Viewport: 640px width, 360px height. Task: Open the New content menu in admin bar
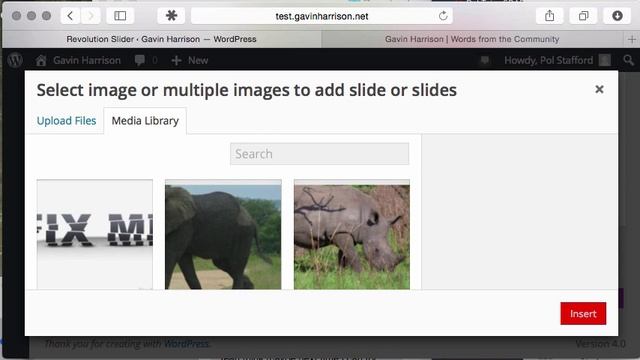click(x=190, y=60)
